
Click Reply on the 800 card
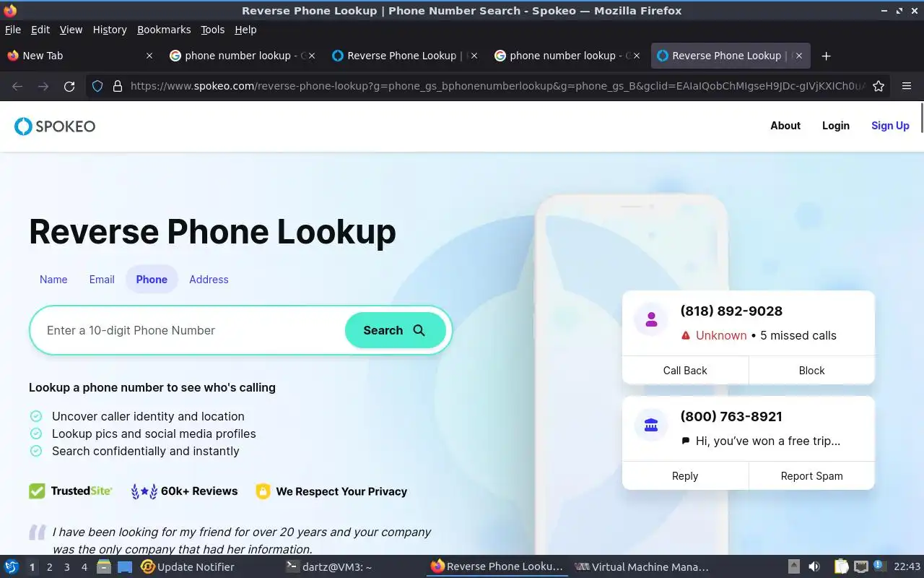click(685, 476)
